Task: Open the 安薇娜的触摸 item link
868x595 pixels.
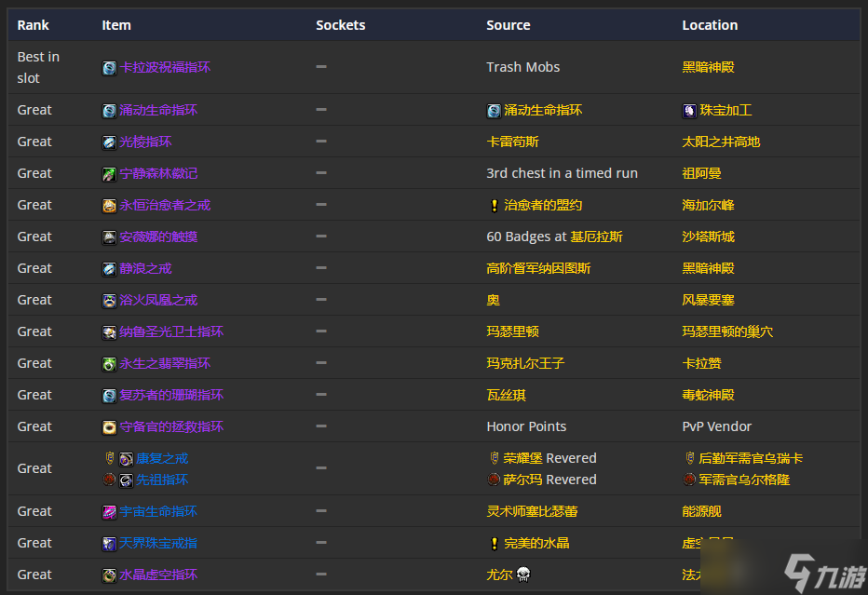Action: [x=158, y=237]
